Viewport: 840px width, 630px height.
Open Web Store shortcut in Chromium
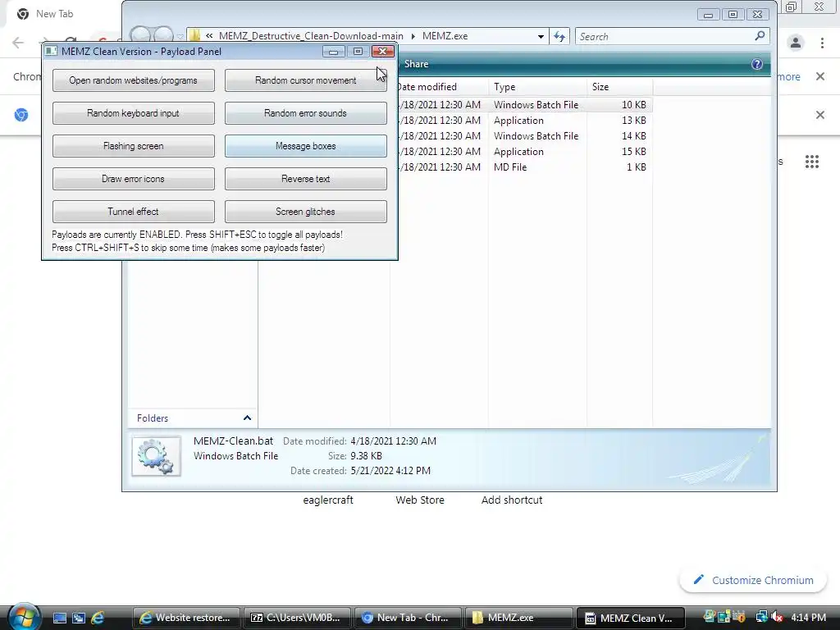(420, 500)
